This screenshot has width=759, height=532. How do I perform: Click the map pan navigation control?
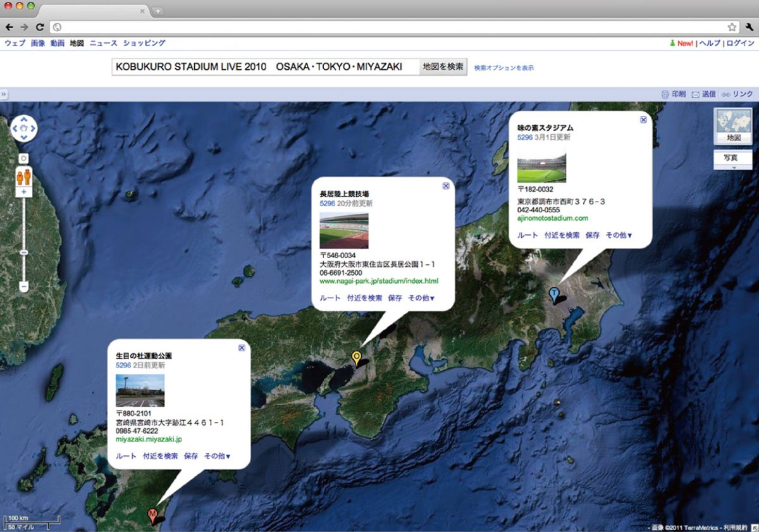(24, 128)
